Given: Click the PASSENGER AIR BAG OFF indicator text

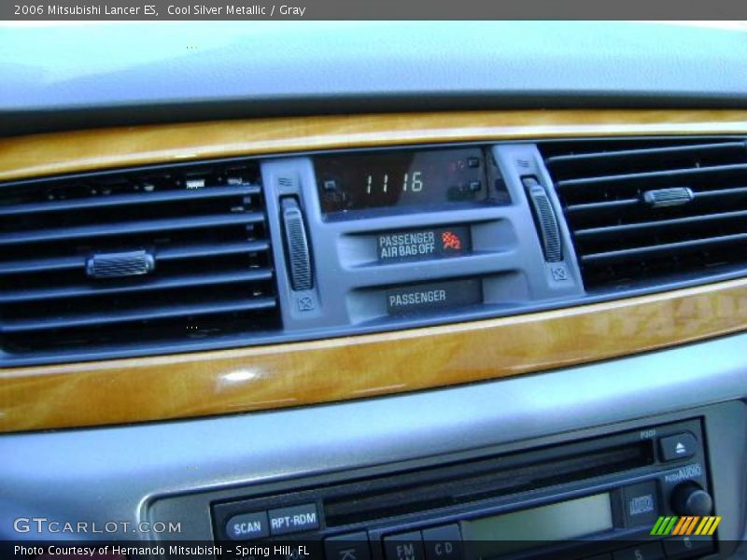Looking at the screenshot, I should [407, 245].
